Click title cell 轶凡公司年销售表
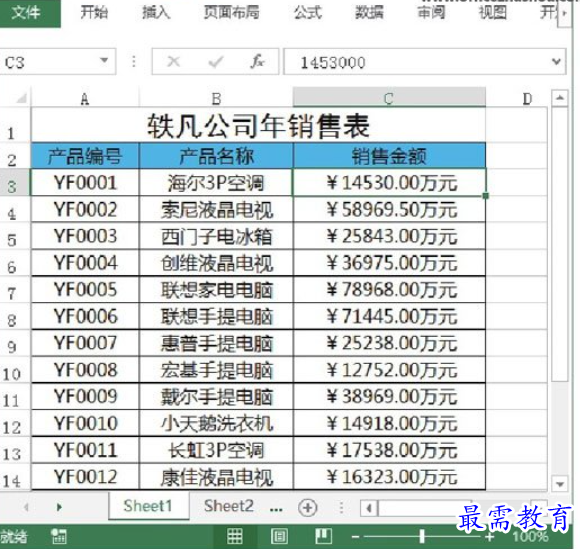 (258, 126)
